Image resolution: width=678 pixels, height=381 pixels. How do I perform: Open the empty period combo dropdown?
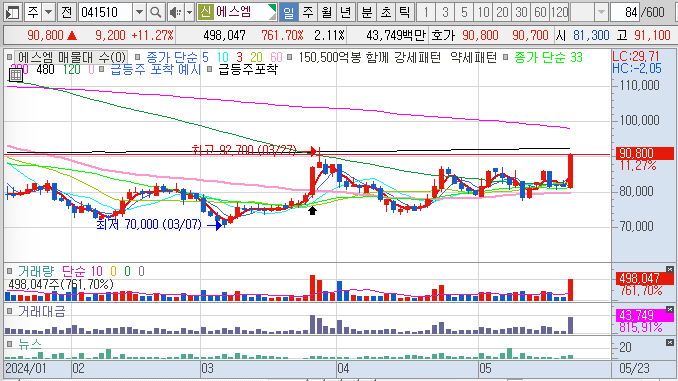601,12
